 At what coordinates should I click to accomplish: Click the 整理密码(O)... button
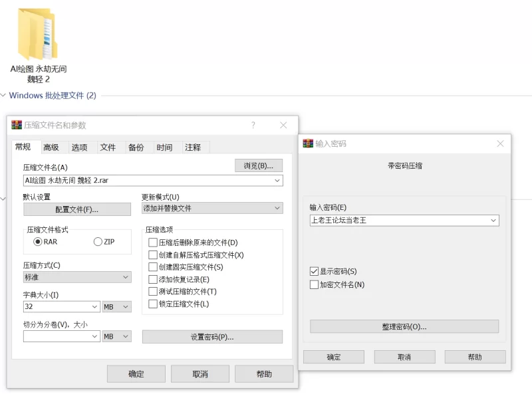[404, 327]
